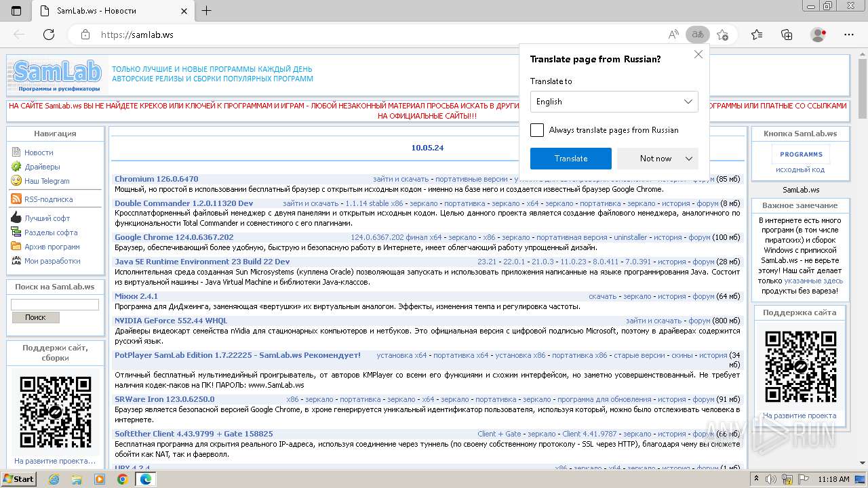Click the site search input field
Image resolution: width=868 pixels, height=488 pixels.
[x=55, y=305]
